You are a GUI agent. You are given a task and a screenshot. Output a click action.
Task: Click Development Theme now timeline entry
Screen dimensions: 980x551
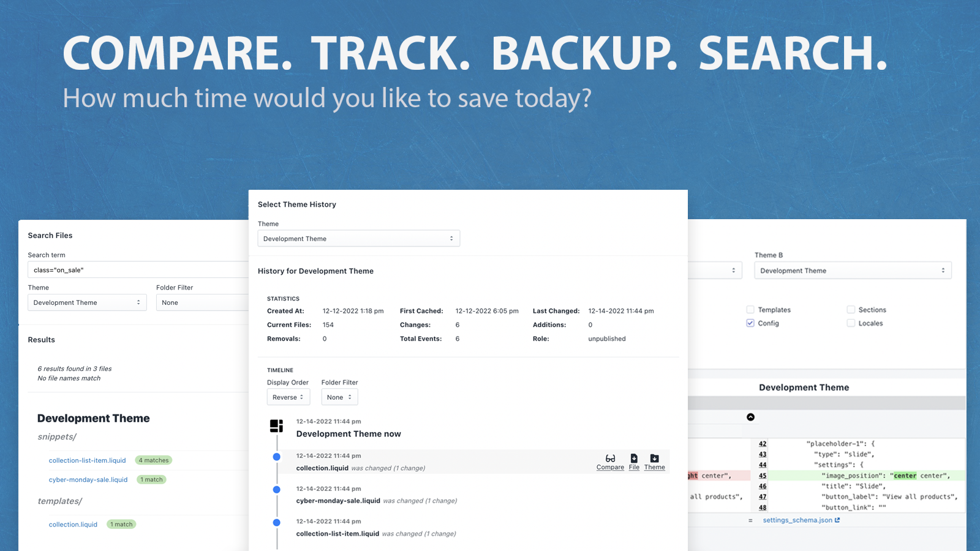pyautogui.click(x=349, y=434)
